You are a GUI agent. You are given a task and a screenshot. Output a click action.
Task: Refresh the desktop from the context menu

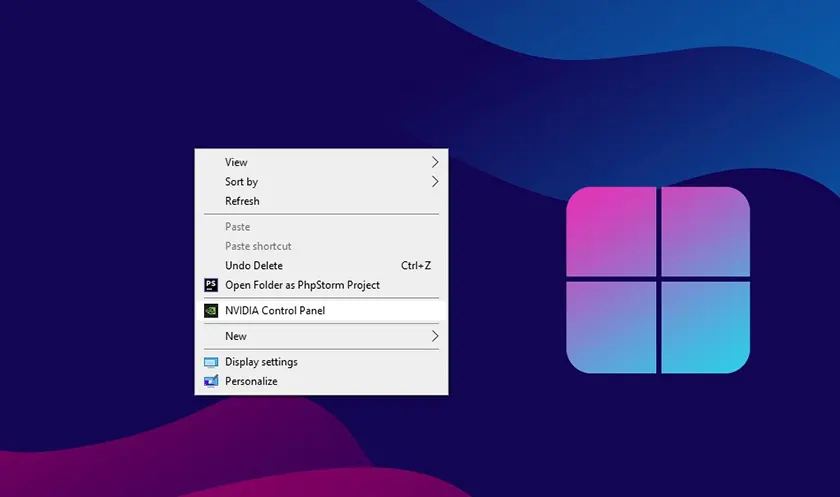242,201
